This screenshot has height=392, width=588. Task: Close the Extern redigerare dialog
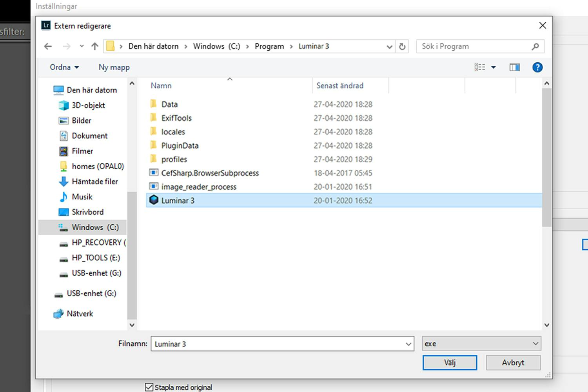[x=543, y=25]
